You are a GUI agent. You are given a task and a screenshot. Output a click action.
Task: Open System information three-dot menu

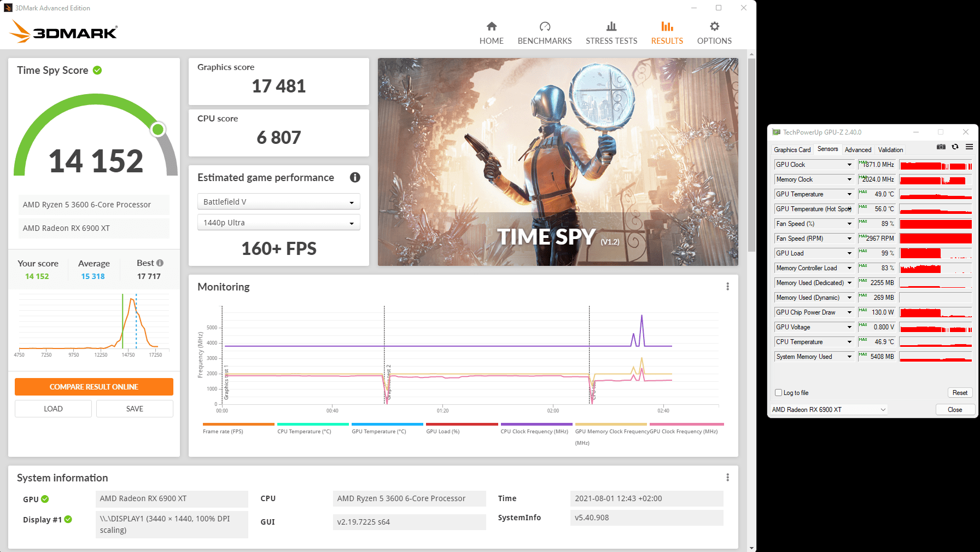[727, 478]
